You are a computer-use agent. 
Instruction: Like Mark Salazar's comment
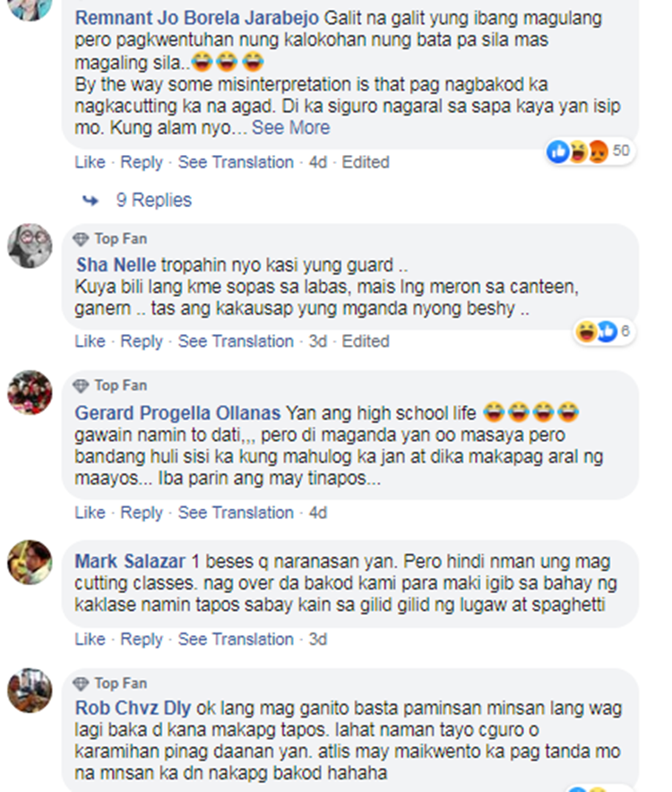pyautogui.click(x=90, y=639)
